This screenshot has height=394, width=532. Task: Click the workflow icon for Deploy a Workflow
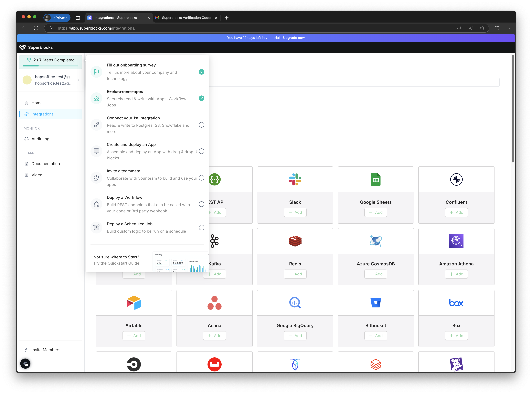click(x=96, y=204)
